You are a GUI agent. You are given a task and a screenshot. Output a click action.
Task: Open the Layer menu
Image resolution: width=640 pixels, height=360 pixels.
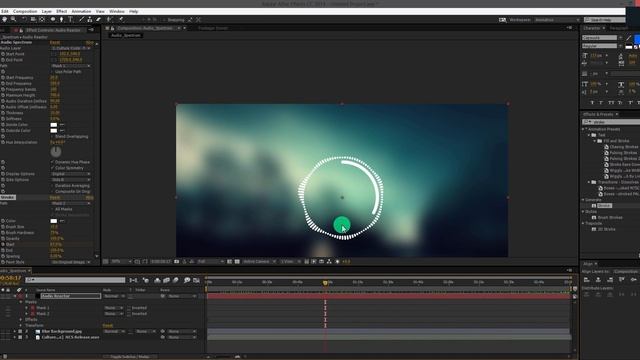tap(47, 11)
